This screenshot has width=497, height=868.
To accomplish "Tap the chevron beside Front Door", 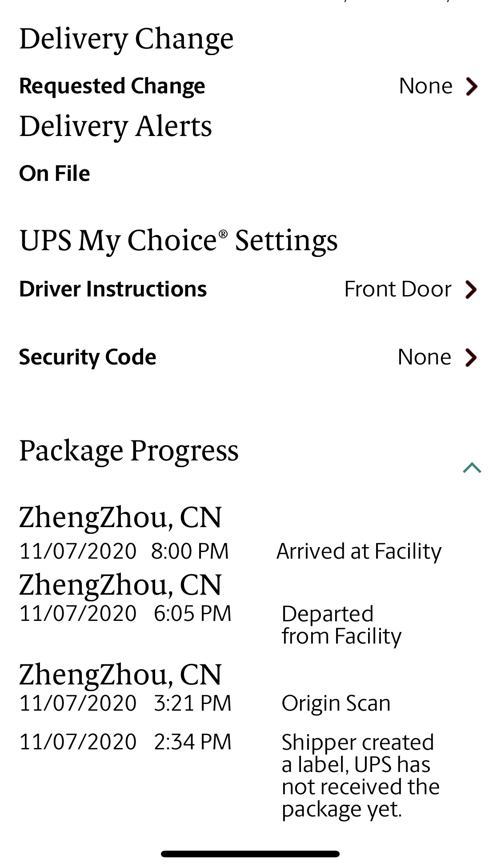I will point(471,289).
